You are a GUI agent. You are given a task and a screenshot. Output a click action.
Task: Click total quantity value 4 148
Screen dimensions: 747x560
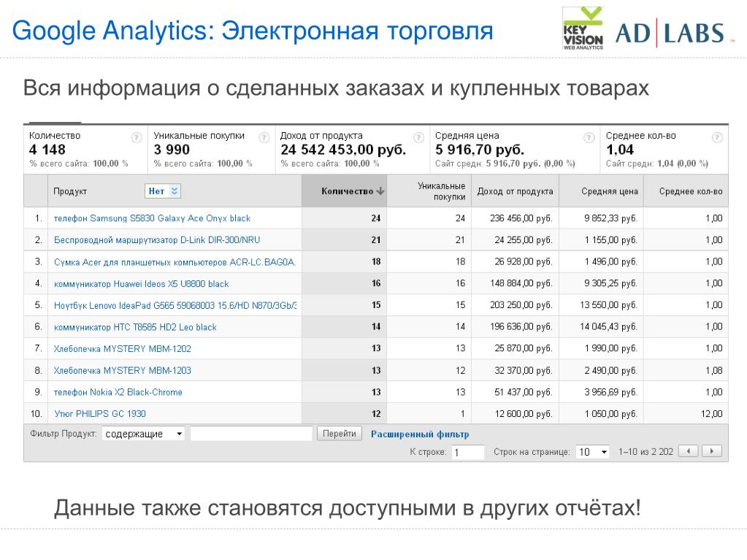click(47, 150)
